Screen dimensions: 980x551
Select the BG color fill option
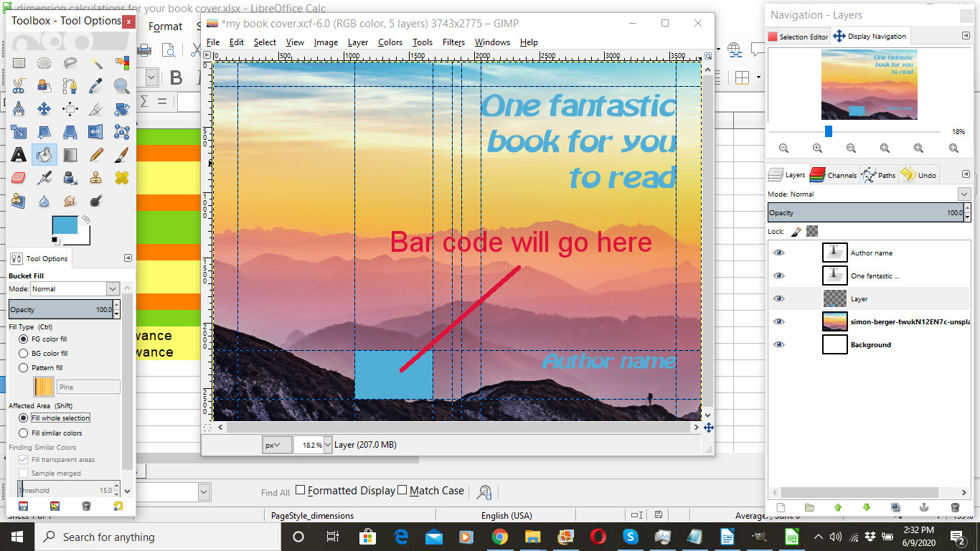[24, 354]
